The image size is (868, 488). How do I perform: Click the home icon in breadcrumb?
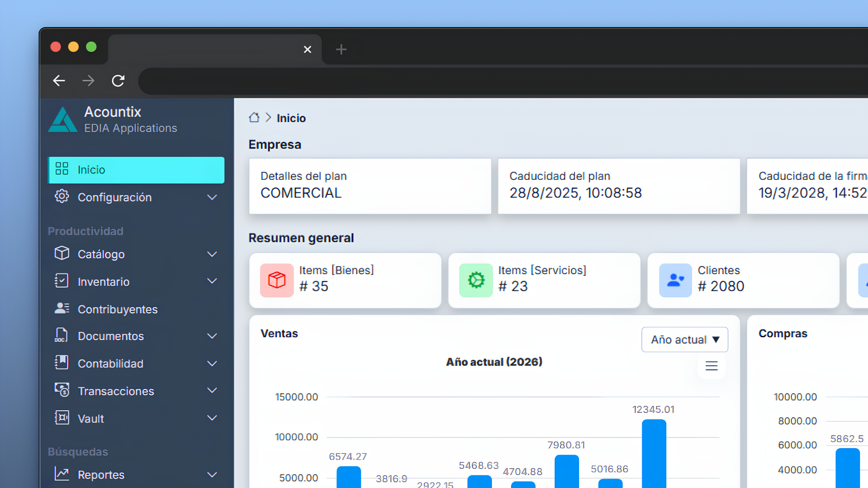click(254, 117)
